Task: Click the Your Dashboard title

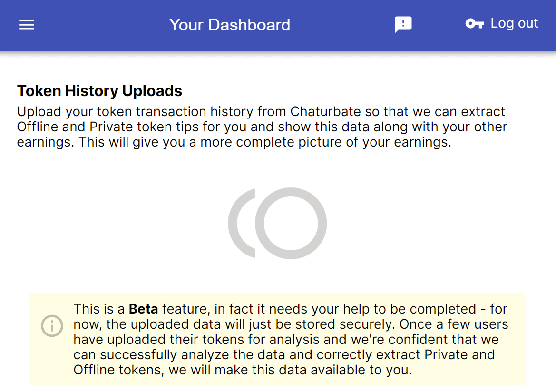Action: click(229, 25)
